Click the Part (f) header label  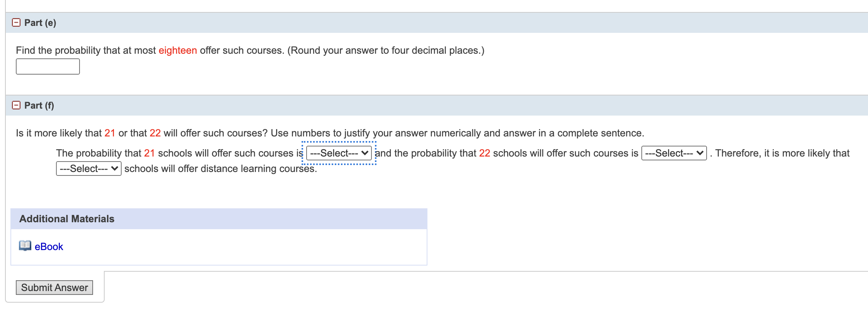click(x=39, y=105)
